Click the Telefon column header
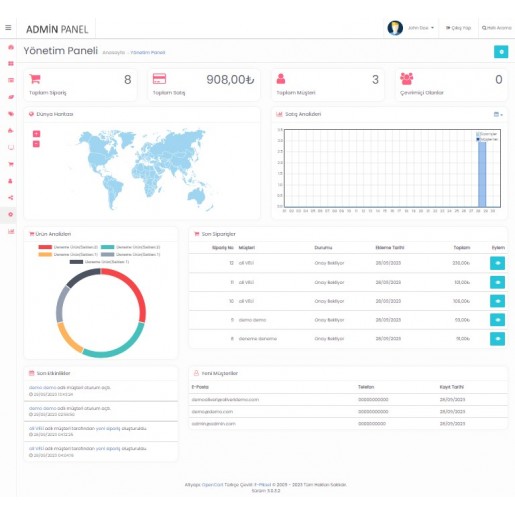Screen dimensions: 515x515 366,387
